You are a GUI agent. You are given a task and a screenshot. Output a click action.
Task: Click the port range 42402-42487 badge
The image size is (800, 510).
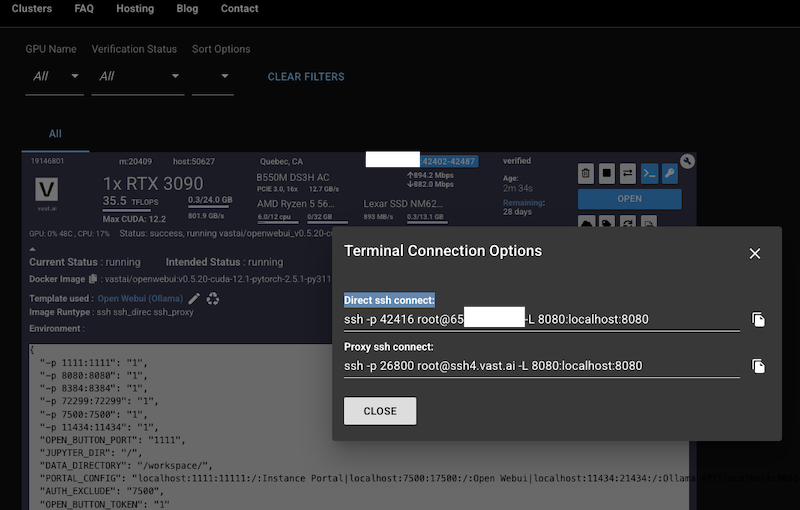(449, 161)
